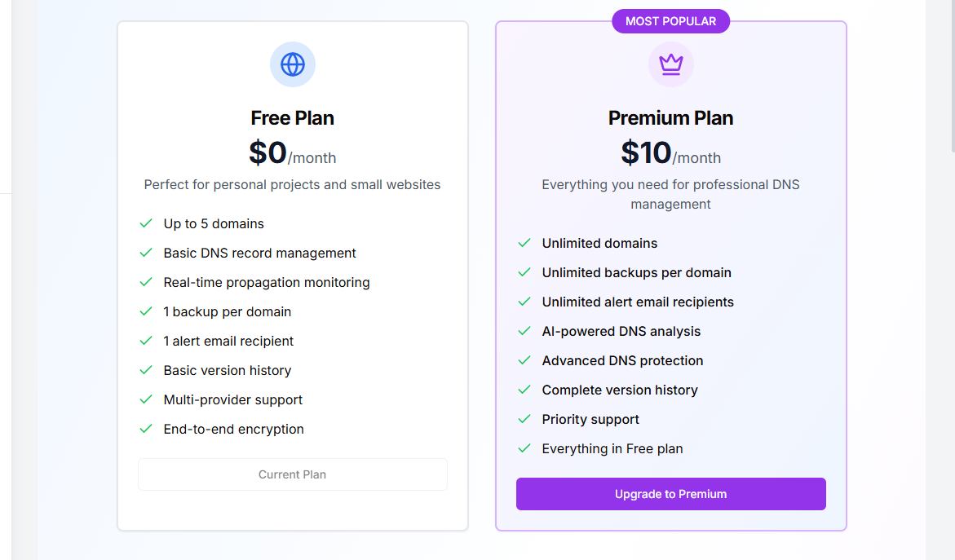
Task: Click the MOST POPULAR badge
Action: point(670,21)
